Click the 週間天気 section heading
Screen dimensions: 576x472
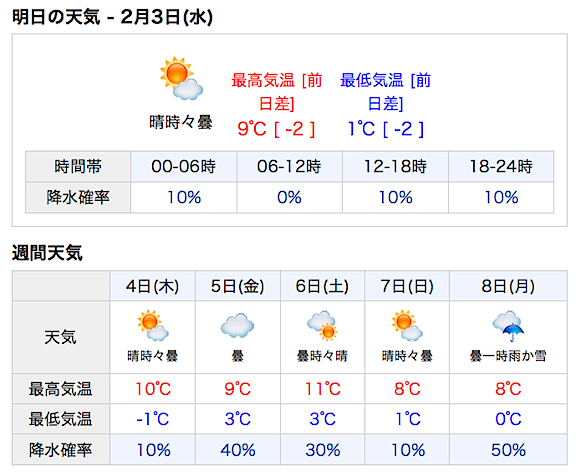tap(47, 253)
